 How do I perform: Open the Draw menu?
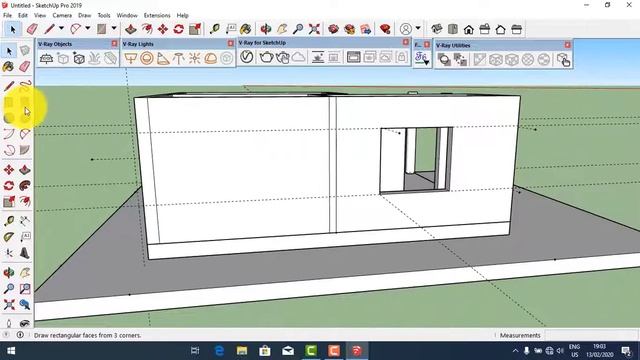(84, 15)
